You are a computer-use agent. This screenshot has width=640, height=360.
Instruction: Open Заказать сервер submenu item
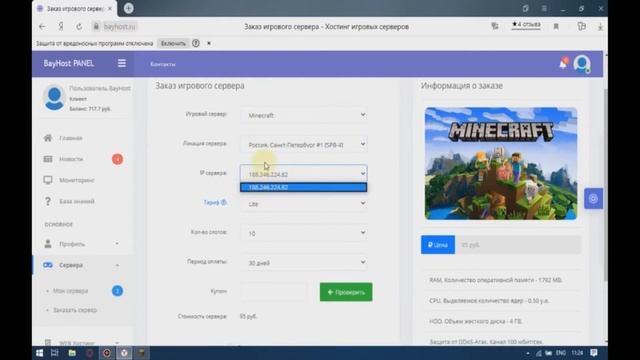pos(75,310)
